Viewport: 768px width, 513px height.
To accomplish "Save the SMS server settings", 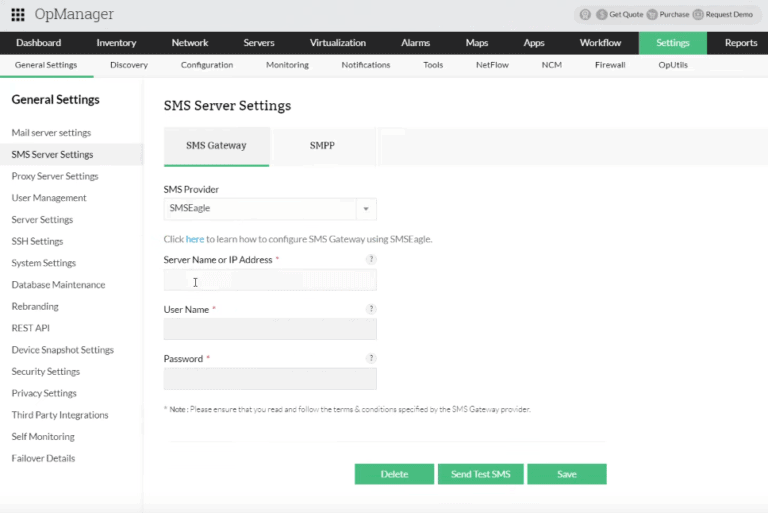I will point(567,474).
